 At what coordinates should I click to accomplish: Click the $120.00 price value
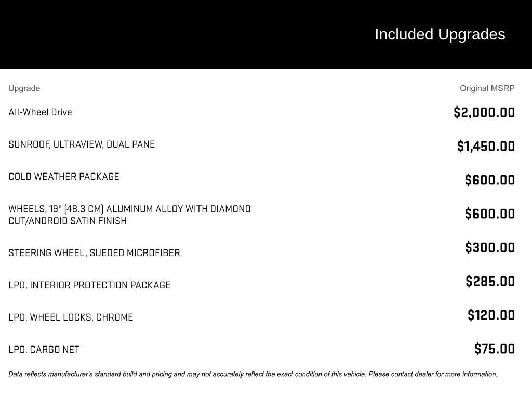point(491,315)
